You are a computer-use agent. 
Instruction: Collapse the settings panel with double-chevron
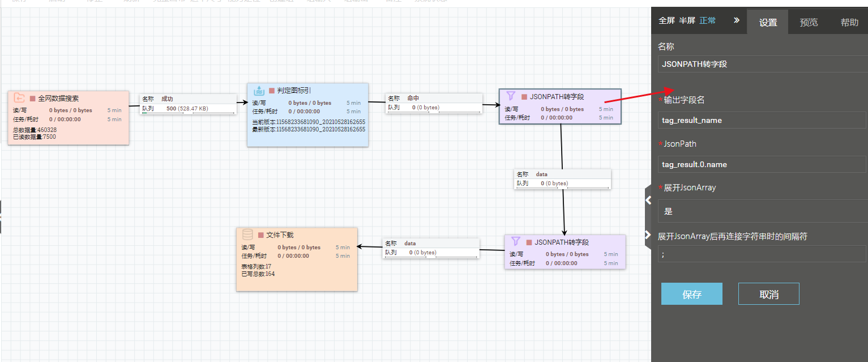(736, 20)
